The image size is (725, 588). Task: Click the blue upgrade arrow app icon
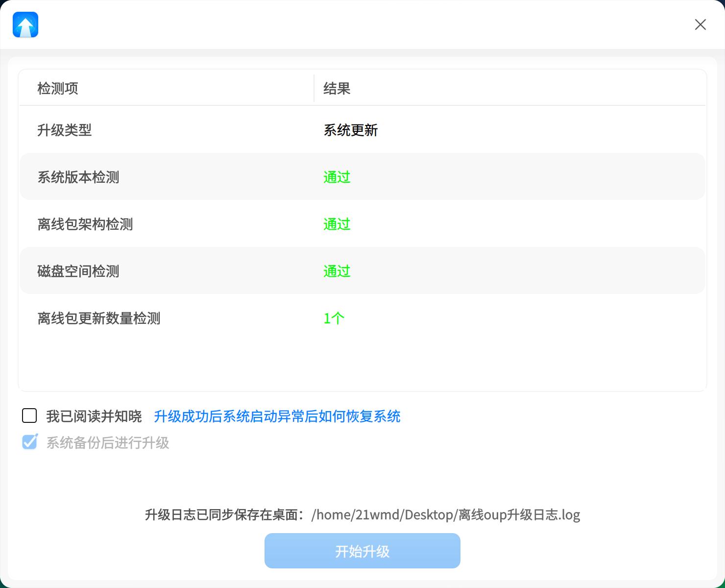[25, 25]
